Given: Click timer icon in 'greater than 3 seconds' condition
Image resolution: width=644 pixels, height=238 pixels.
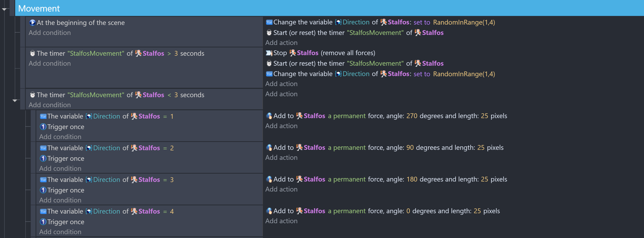Looking at the screenshot, I should 32,53.
